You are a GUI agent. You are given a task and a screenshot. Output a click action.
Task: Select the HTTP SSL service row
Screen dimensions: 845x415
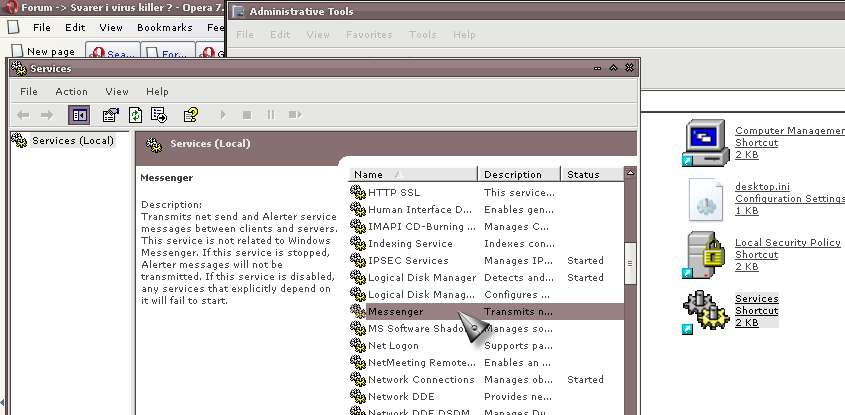point(487,192)
